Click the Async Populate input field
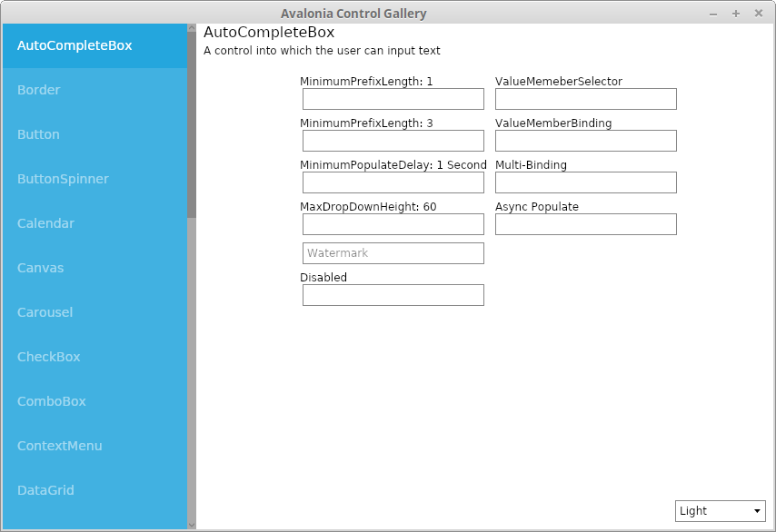 [585, 224]
